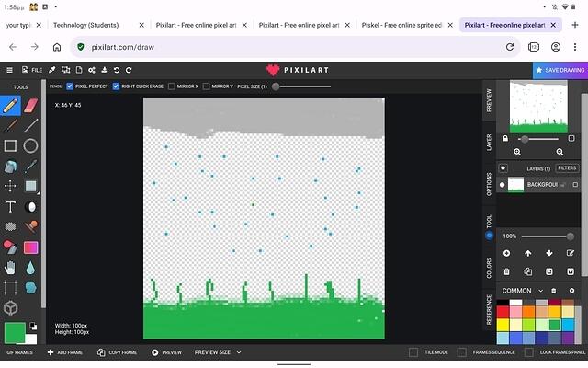This screenshot has height=368, width=588.
Task: Uncheck Right Click Erase option
Action: tap(116, 86)
